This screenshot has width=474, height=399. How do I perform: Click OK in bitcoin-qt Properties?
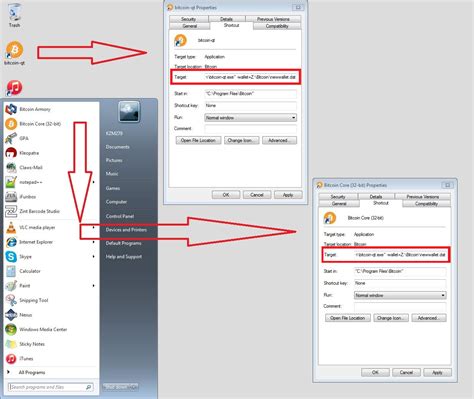[226, 195]
